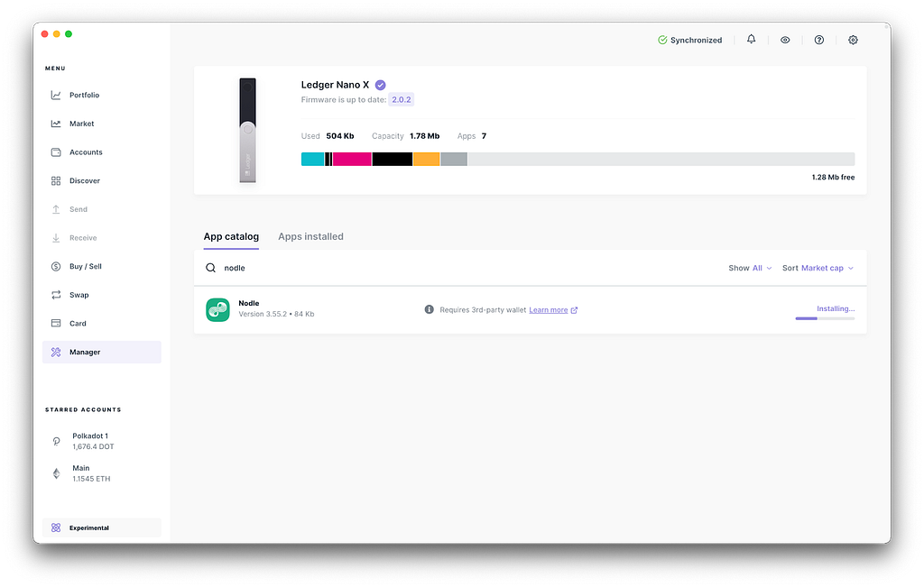Click the green Synchronized check icon
924x587 pixels.
pyautogui.click(x=662, y=40)
